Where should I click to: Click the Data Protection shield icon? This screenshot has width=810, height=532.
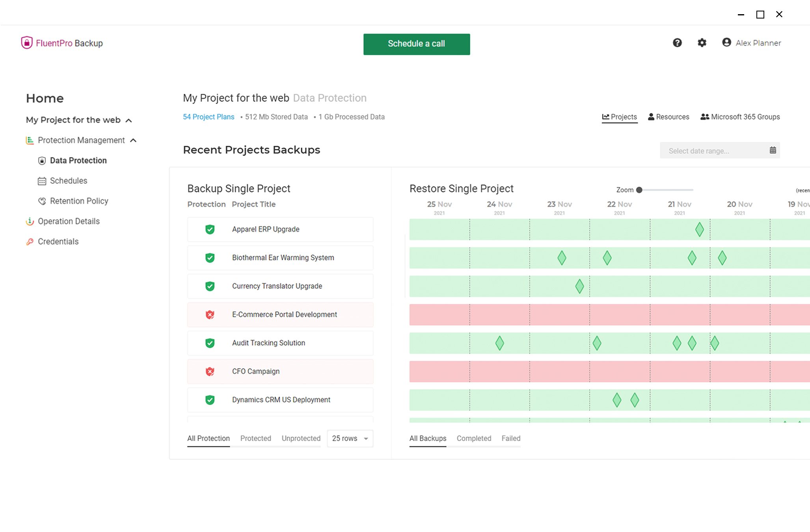(42, 160)
